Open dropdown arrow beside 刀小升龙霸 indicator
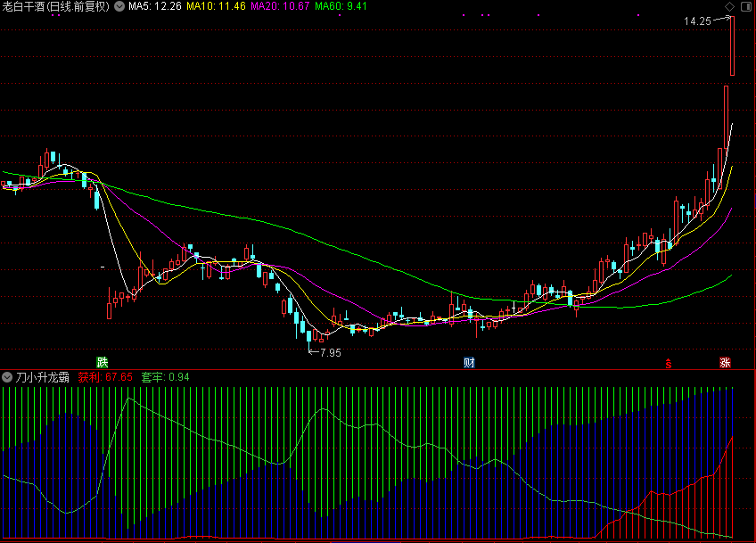This screenshot has width=756, height=543. [7, 377]
